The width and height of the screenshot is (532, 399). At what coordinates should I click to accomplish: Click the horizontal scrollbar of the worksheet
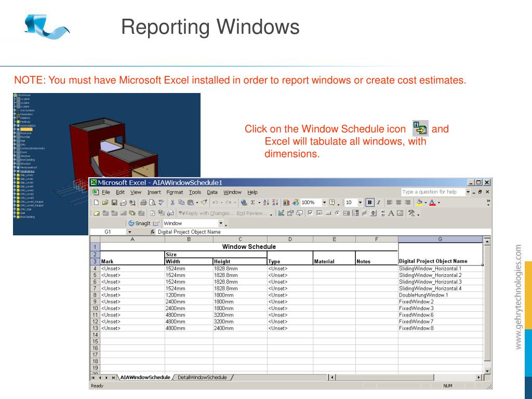(x=407, y=377)
